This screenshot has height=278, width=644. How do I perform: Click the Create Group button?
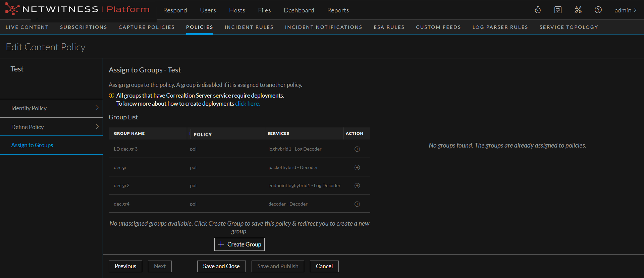pos(239,244)
